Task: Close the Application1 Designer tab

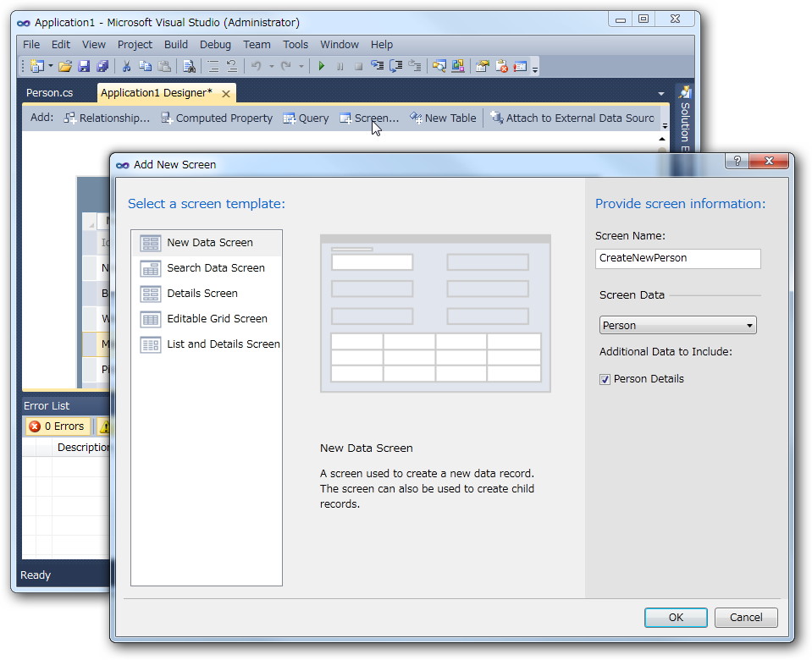Action: click(x=226, y=94)
